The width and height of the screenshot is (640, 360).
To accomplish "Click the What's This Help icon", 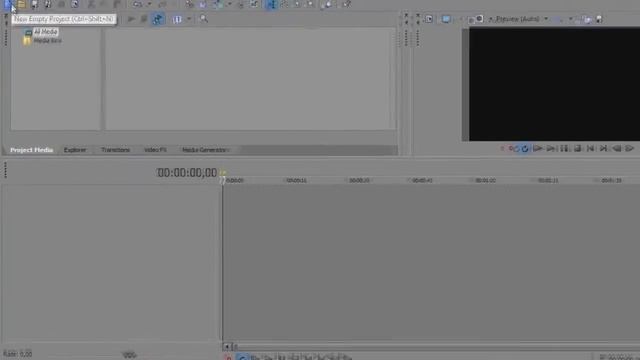I will (347, 4).
